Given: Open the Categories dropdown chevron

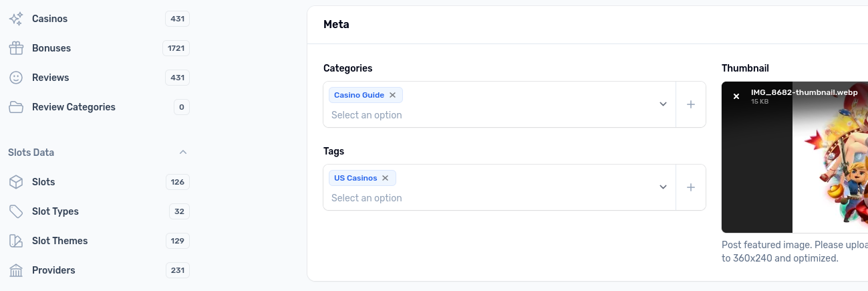Looking at the screenshot, I should pos(663,104).
